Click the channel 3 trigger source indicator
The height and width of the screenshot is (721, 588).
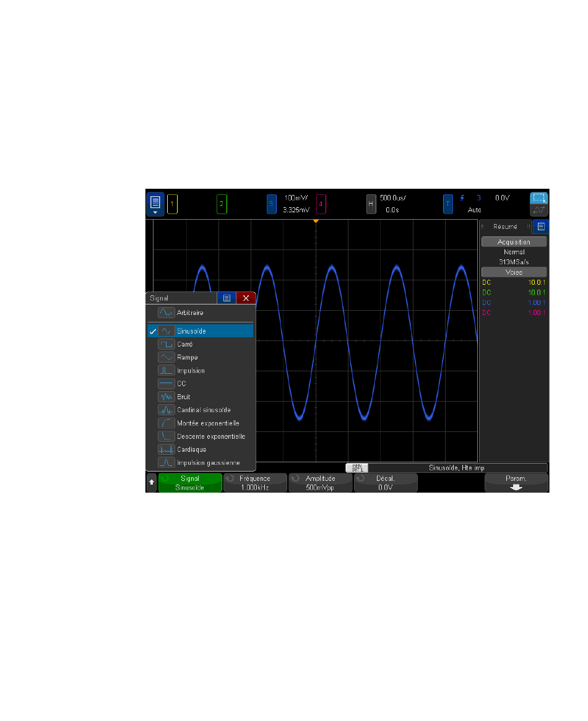[x=478, y=197]
